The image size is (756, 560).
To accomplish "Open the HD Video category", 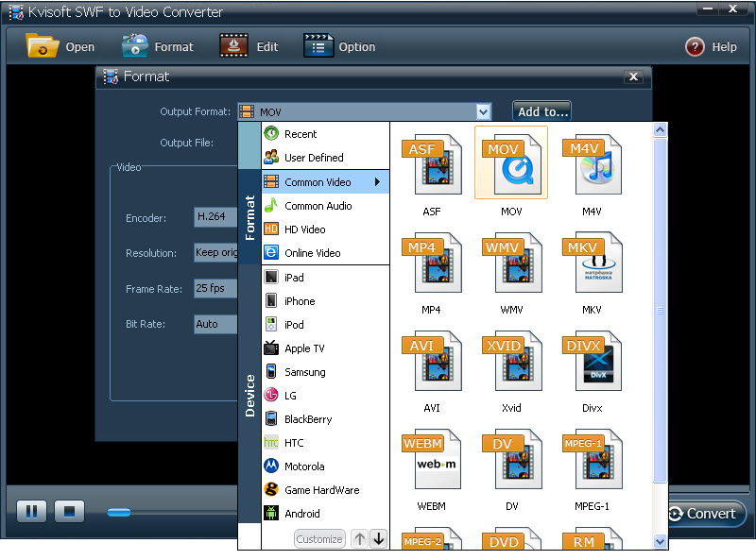I will pyautogui.click(x=325, y=229).
